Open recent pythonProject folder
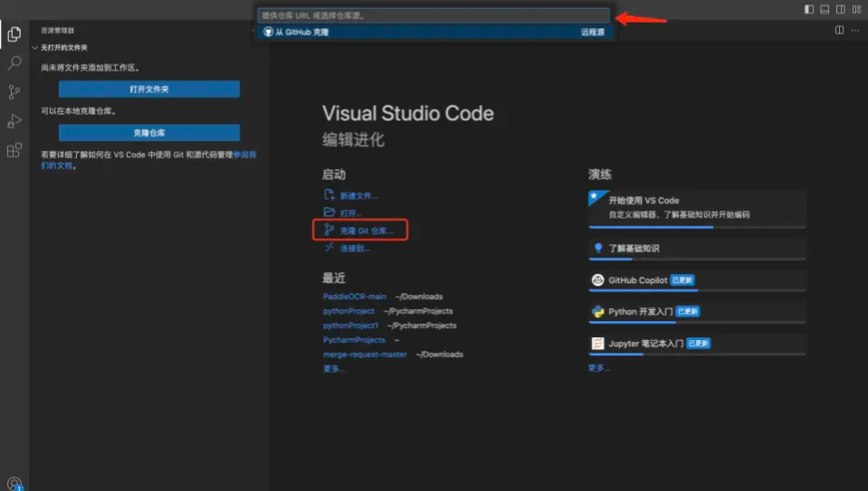Viewport: 868px width, 491px height. [348, 311]
